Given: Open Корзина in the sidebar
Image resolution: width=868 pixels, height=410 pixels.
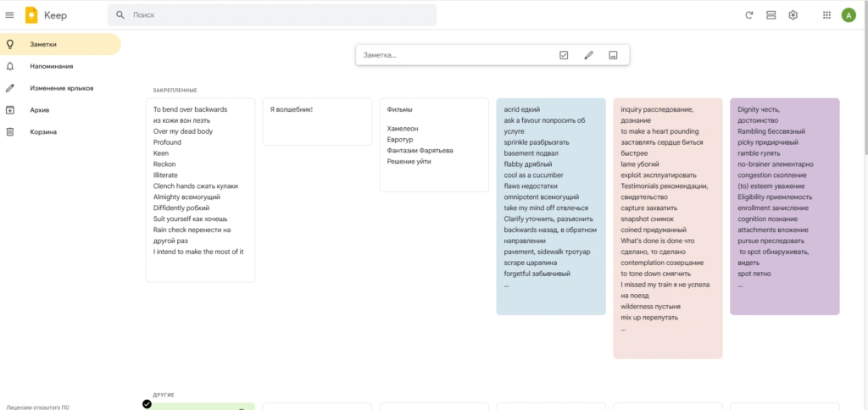Looking at the screenshot, I should click(60, 131).
